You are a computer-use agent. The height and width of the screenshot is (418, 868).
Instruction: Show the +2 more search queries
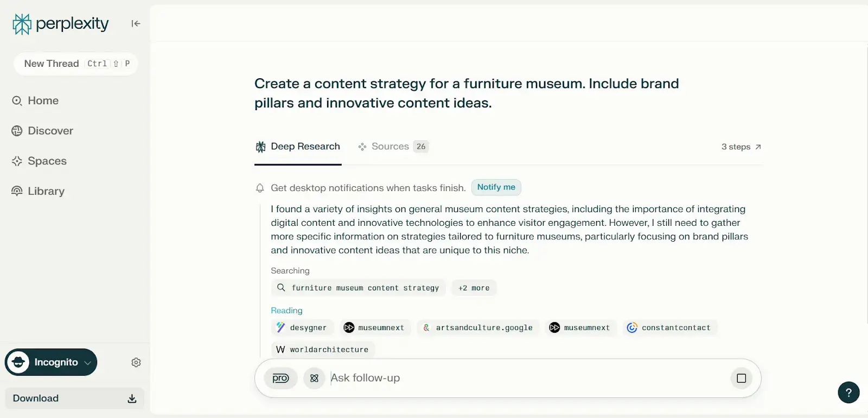click(474, 288)
